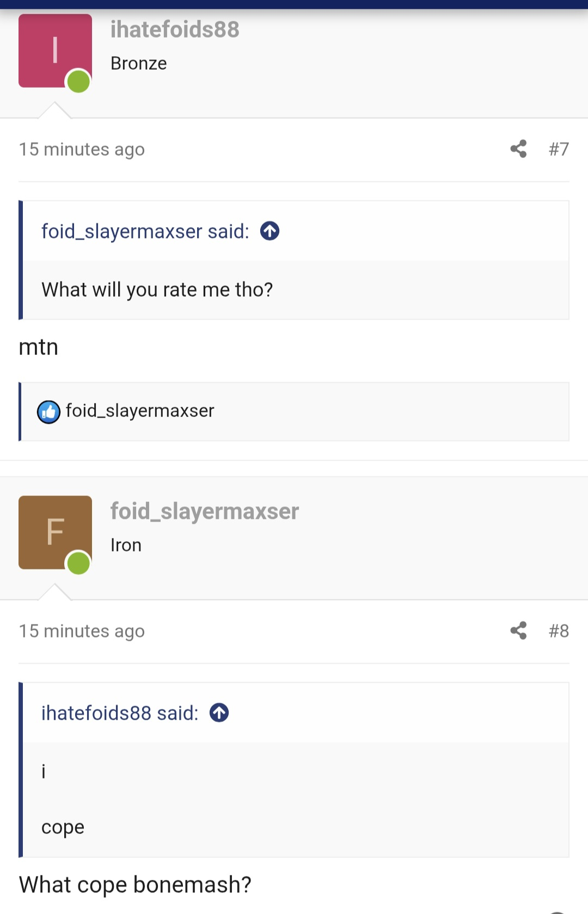This screenshot has width=588, height=914.
Task: Click ihatefoids88's green online status dot
Action: pyautogui.click(x=78, y=82)
